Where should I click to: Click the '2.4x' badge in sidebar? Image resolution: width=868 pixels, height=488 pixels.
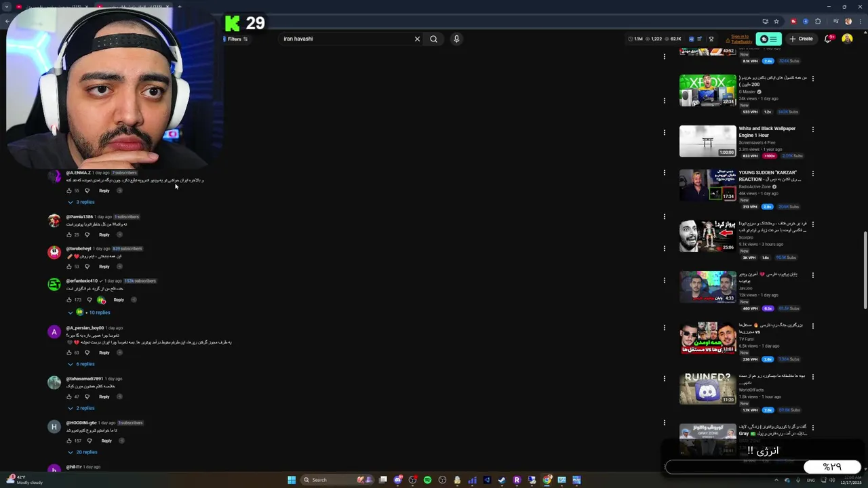point(768,61)
